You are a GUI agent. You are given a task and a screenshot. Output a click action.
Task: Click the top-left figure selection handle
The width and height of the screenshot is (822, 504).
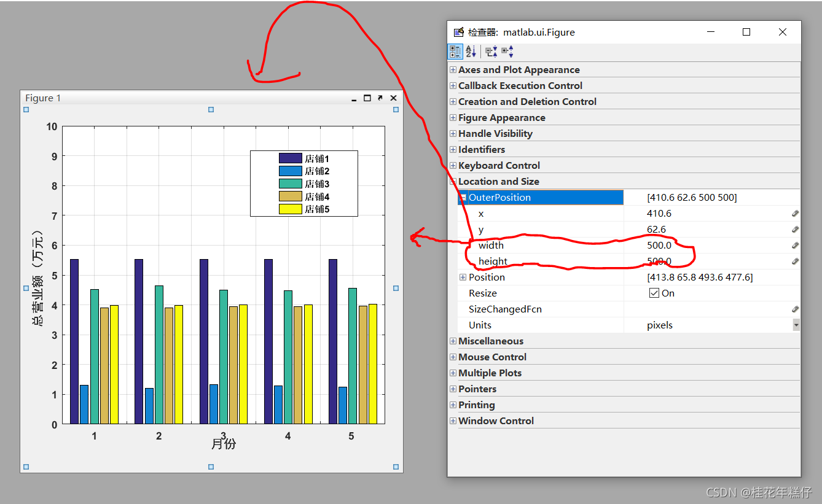coord(26,109)
